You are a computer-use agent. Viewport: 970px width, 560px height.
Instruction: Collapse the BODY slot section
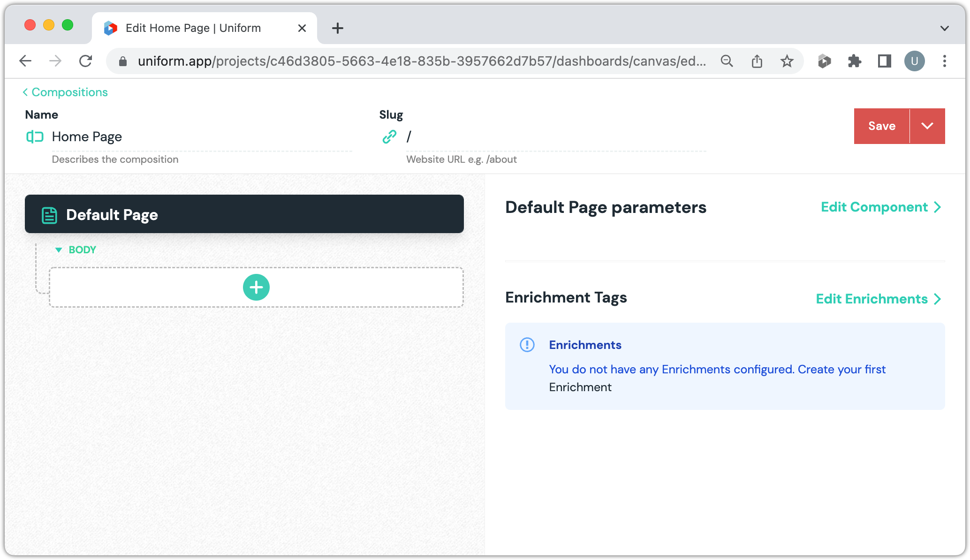coord(59,250)
